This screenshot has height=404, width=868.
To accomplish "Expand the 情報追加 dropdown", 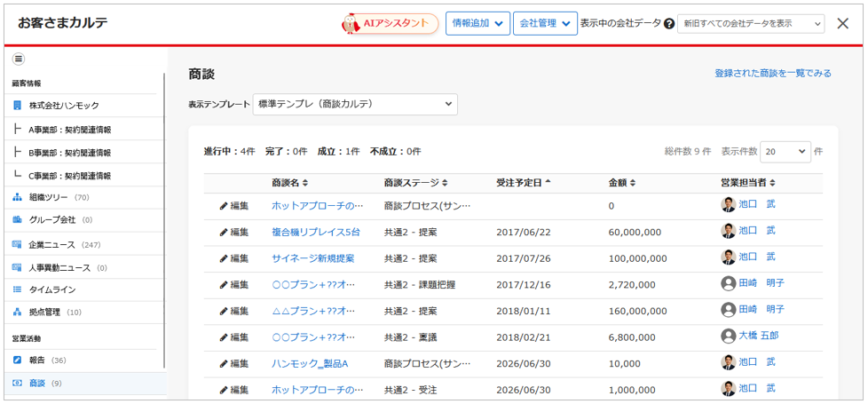I will 477,24.
